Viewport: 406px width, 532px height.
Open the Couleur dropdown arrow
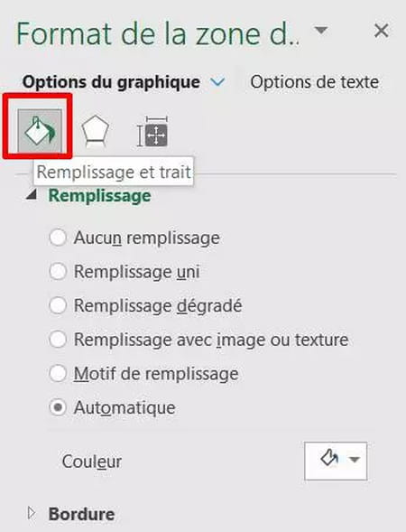click(x=355, y=460)
